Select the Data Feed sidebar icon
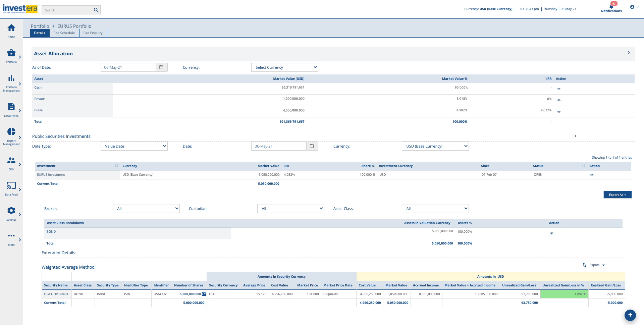Screen dimensions: 644x325 click(x=11, y=186)
